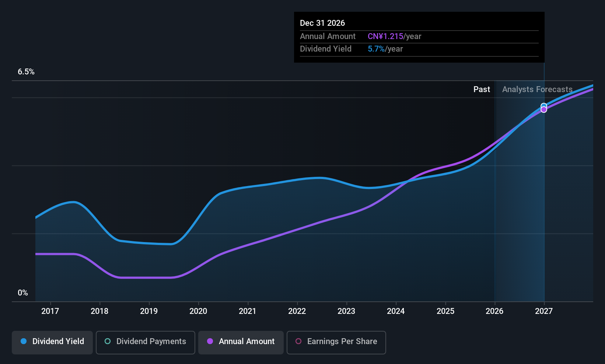Image resolution: width=605 pixels, height=364 pixels.
Task: Toggle the Dividend Yield series visibility
Action: pos(52,342)
